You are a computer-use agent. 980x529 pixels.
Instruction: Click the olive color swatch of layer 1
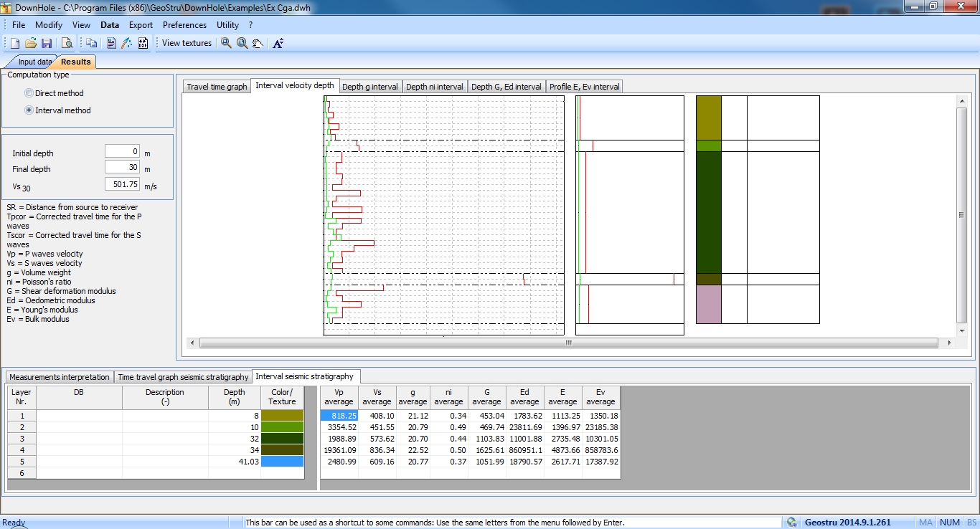tap(283, 416)
